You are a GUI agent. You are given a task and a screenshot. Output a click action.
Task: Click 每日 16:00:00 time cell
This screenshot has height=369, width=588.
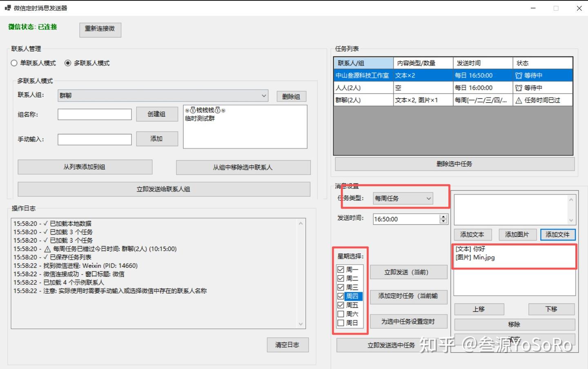click(x=483, y=88)
